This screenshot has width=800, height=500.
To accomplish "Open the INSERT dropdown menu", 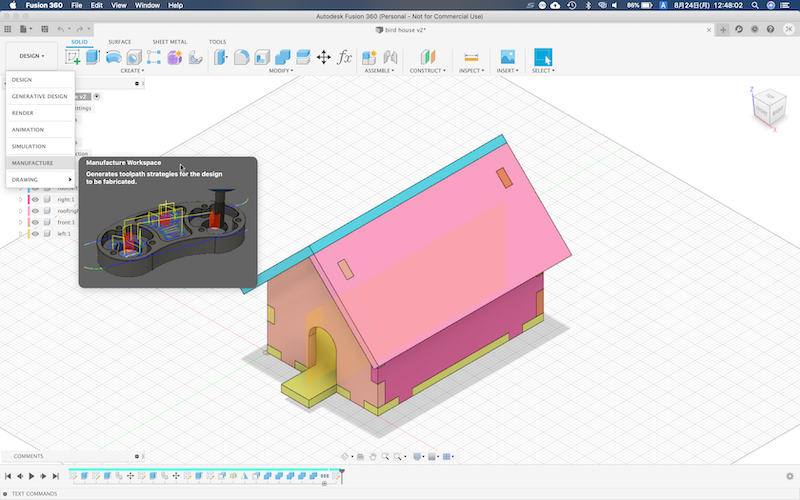I will pyautogui.click(x=507, y=70).
